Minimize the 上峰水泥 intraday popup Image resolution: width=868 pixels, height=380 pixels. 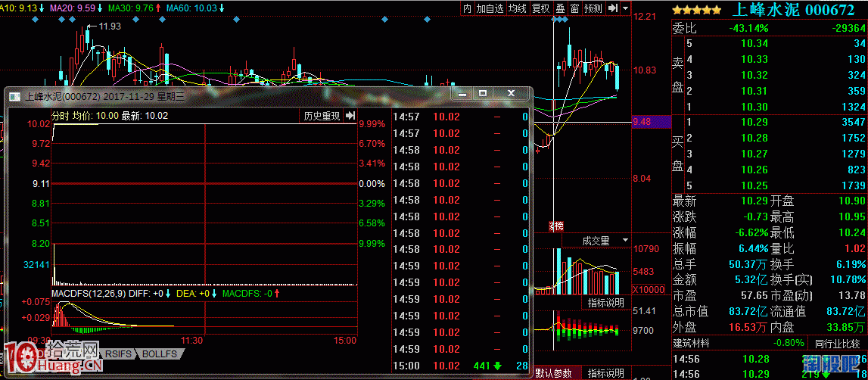tap(463, 94)
